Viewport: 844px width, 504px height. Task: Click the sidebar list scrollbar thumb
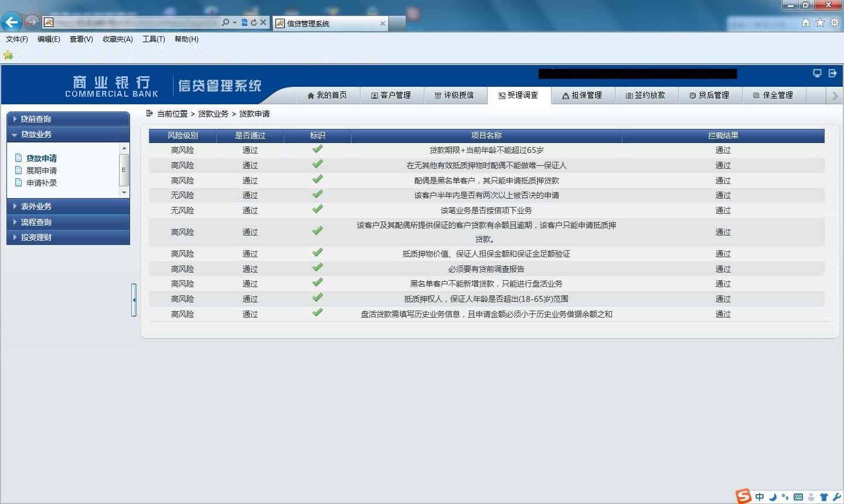pyautogui.click(x=124, y=170)
